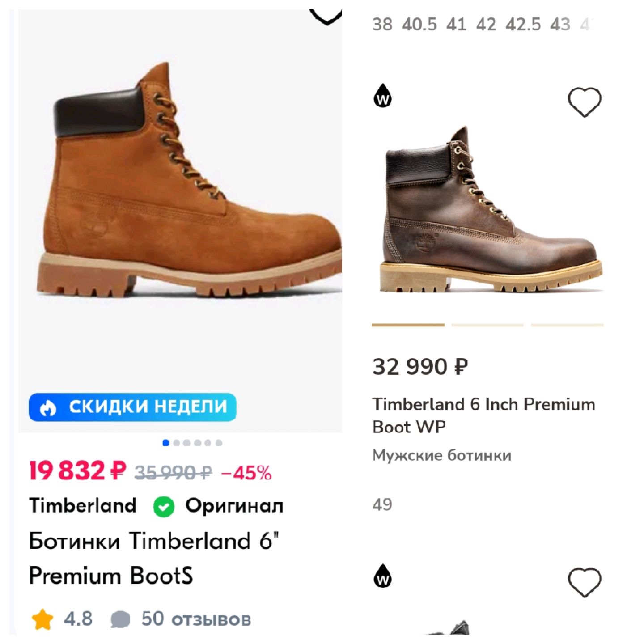This screenshot has height=644, width=644.
Task: Tap the orange rating star
Action: tap(42, 619)
